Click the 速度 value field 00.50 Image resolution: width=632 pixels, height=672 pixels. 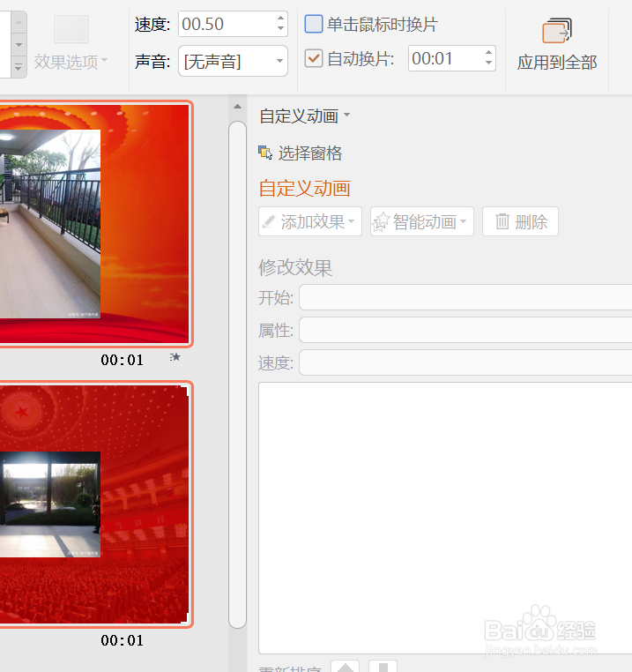[x=227, y=24]
